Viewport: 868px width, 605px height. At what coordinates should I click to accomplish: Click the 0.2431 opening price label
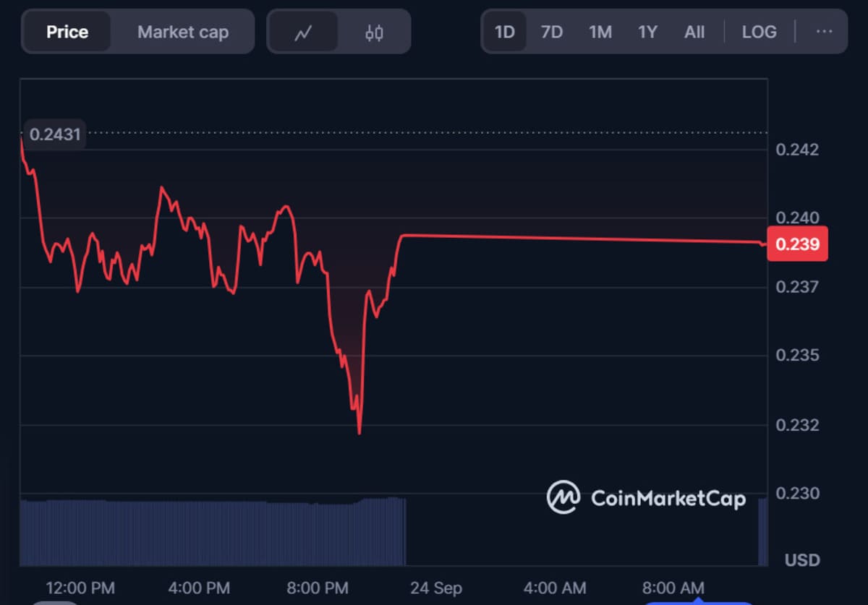pos(56,134)
